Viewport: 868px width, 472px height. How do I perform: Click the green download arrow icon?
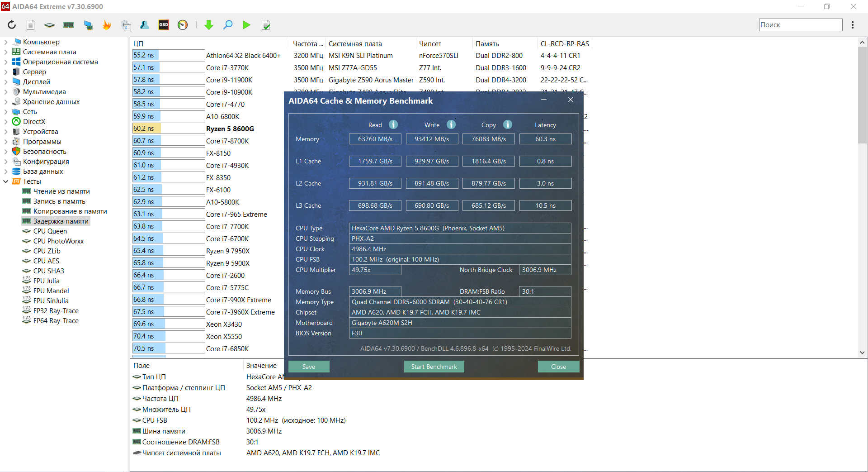coord(209,25)
